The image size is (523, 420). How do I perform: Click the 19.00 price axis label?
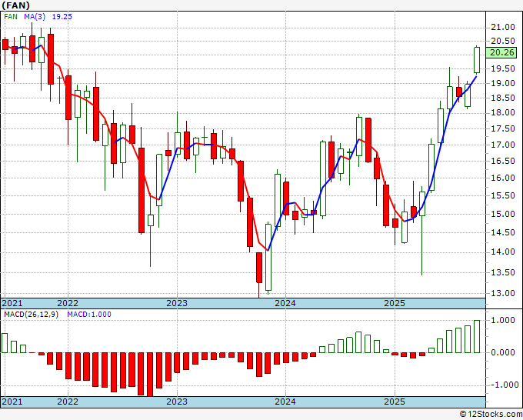pos(503,83)
